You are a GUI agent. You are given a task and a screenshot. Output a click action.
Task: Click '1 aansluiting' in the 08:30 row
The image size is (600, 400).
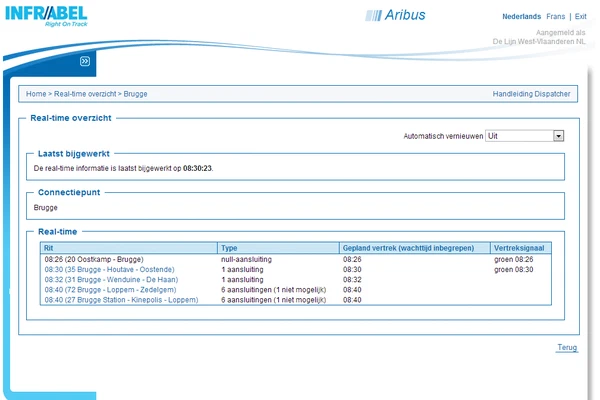(x=242, y=269)
